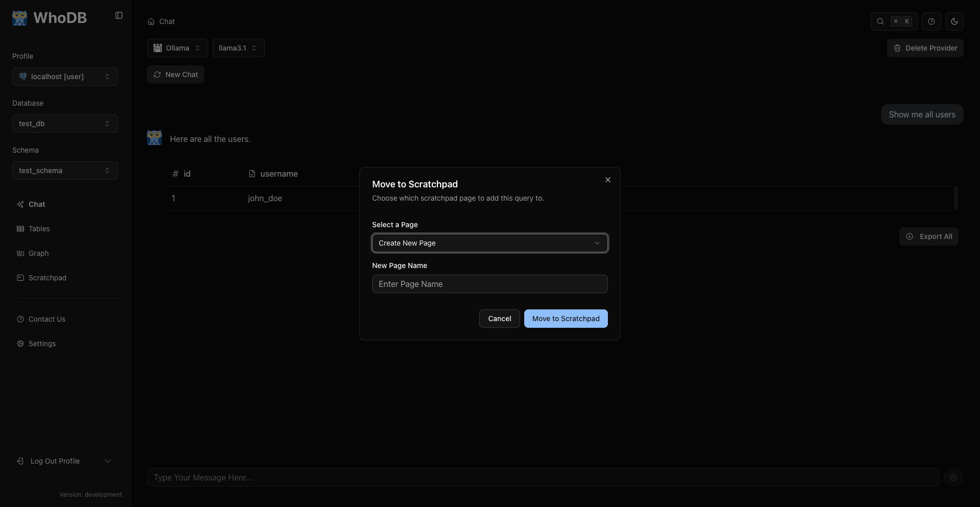Viewport: 980px width, 507px height.
Task: Click the New Chat button
Action: (x=176, y=75)
